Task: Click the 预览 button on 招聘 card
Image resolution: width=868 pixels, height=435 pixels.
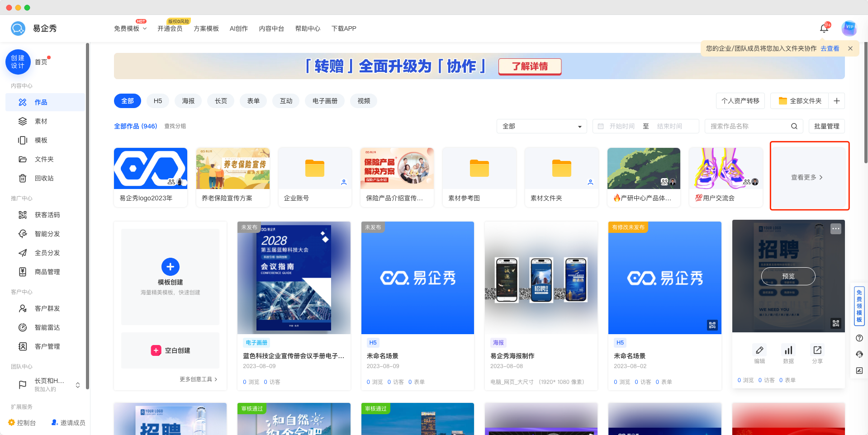Action: [x=788, y=276]
